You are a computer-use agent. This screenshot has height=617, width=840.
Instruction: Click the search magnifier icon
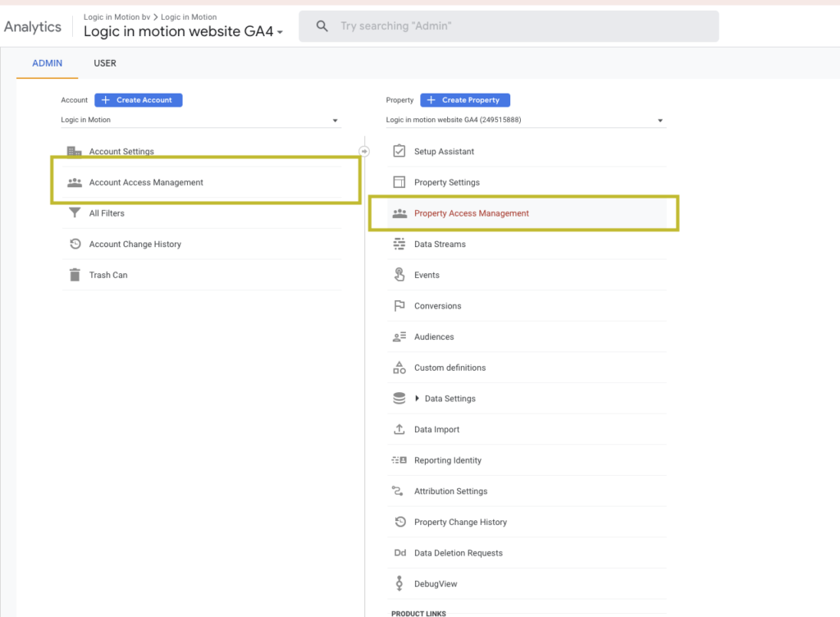point(322,25)
